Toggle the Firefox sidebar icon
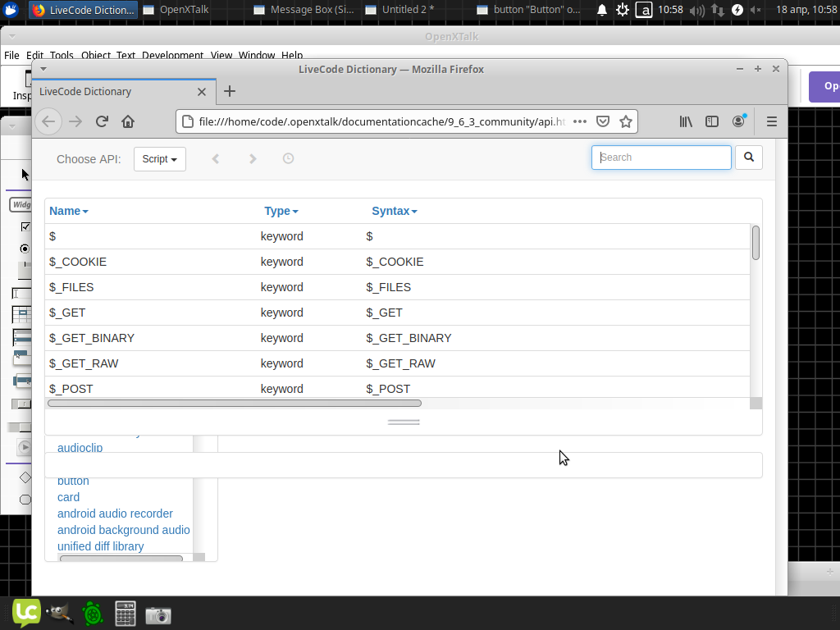This screenshot has height=630, width=840. pyautogui.click(x=711, y=121)
